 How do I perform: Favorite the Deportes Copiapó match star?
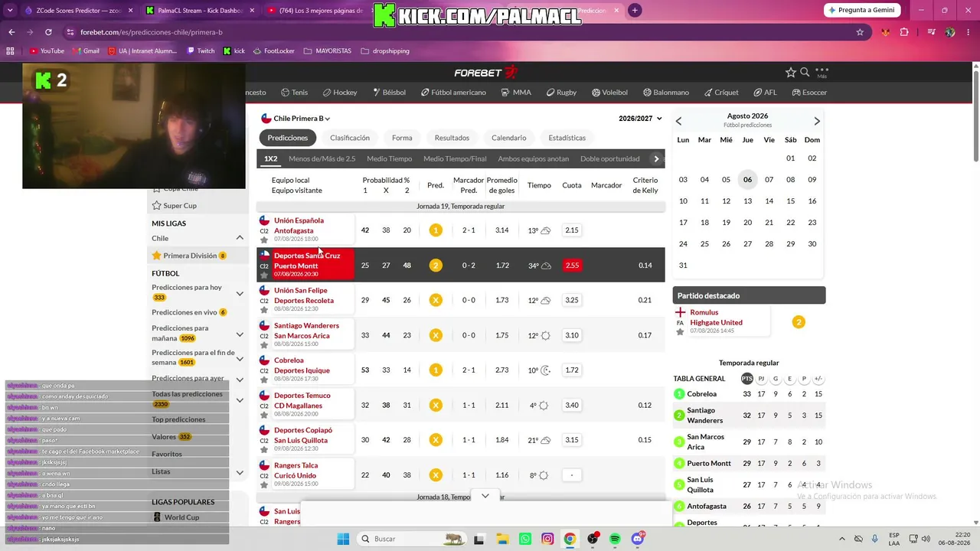[x=264, y=449]
